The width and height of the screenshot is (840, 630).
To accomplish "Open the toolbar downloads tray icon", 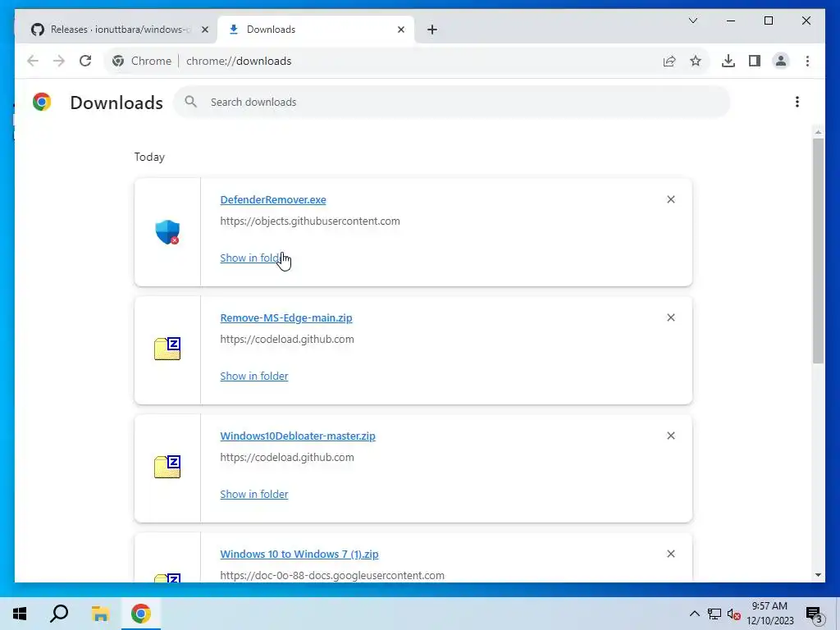I will [x=728, y=61].
